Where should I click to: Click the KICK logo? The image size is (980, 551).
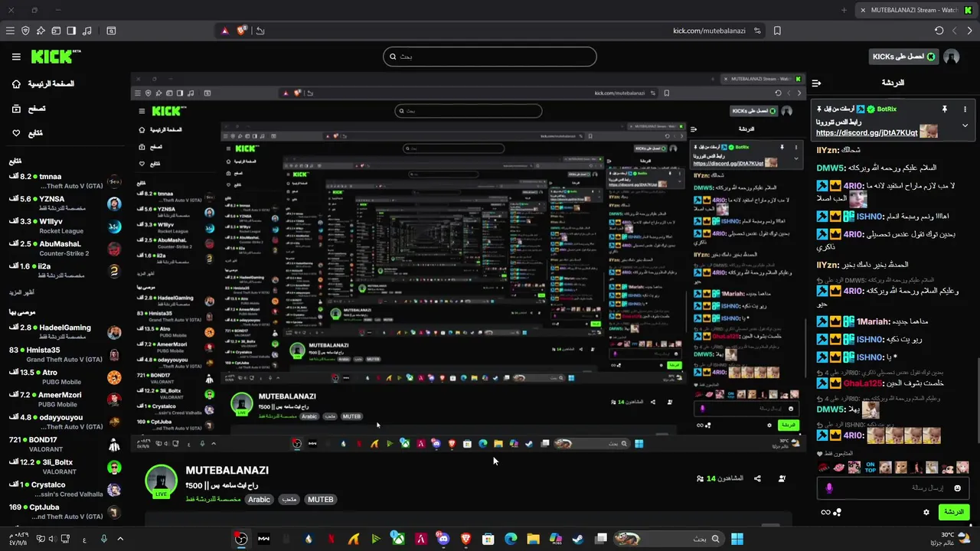(55, 57)
